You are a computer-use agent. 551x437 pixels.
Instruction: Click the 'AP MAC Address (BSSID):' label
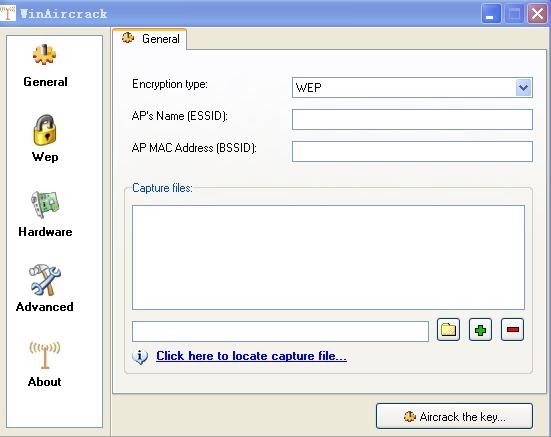194,148
